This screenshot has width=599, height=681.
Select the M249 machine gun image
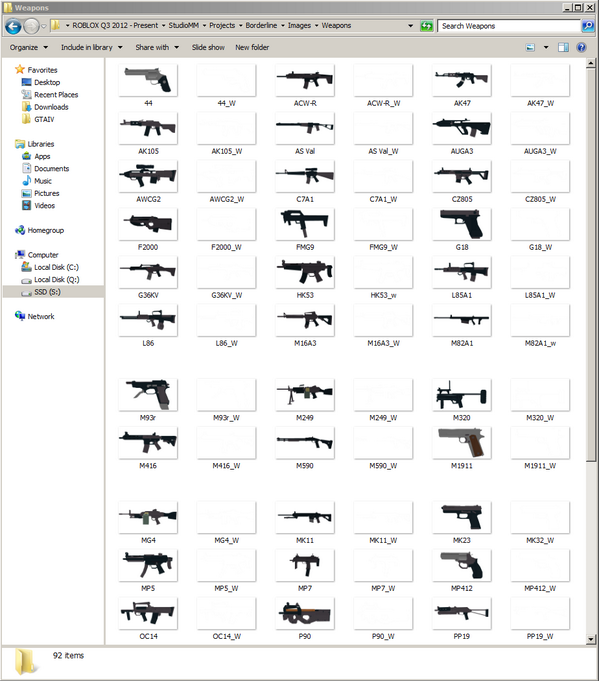click(x=305, y=395)
